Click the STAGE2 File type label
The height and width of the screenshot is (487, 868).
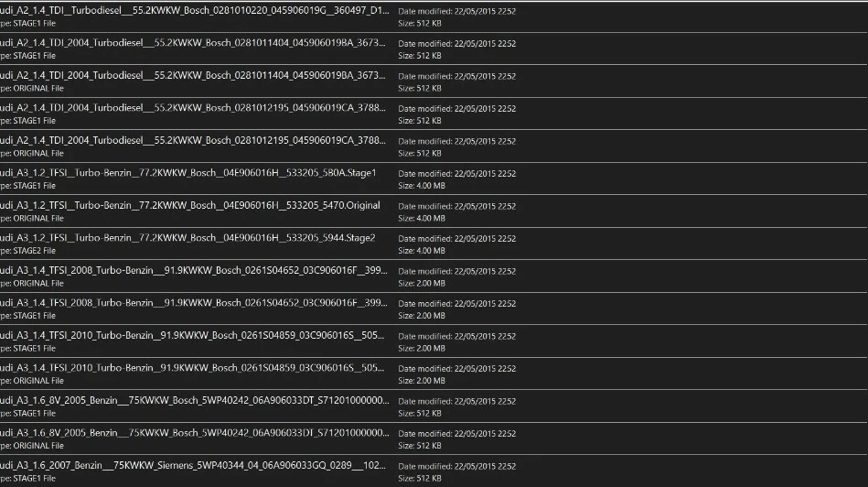tap(32, 251)
